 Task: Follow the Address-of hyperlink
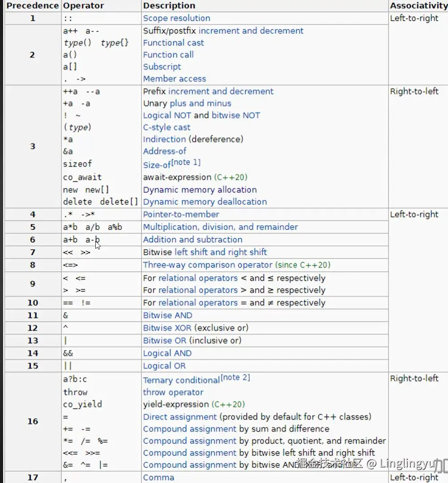click(x=165, y=151)
